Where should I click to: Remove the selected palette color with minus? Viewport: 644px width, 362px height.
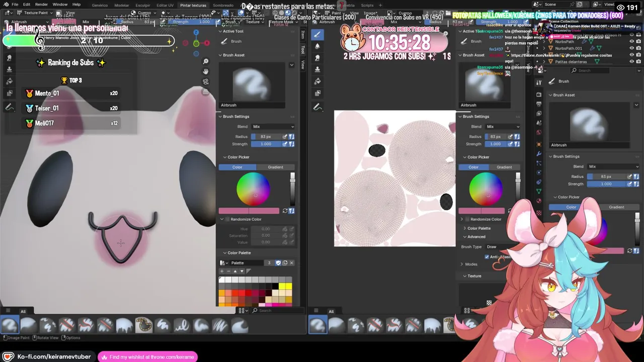coord(228,271)
